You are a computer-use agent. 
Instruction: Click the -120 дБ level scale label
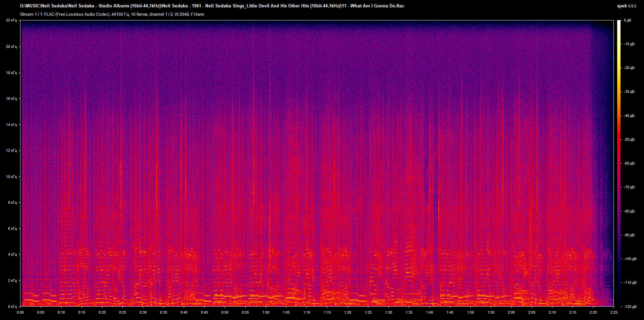point(630,307)
